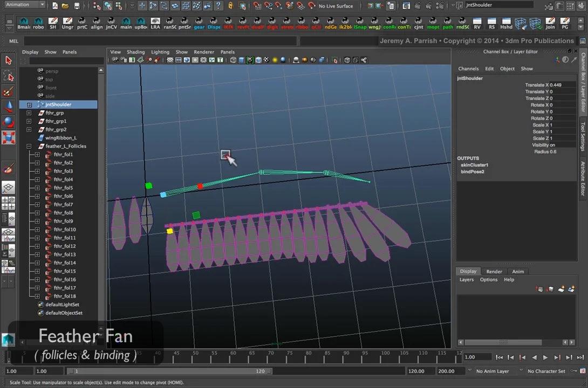This screenshot has height=388, width=588.
Task: Click the timeline range slider bar
Action: (x=169, y=371)
